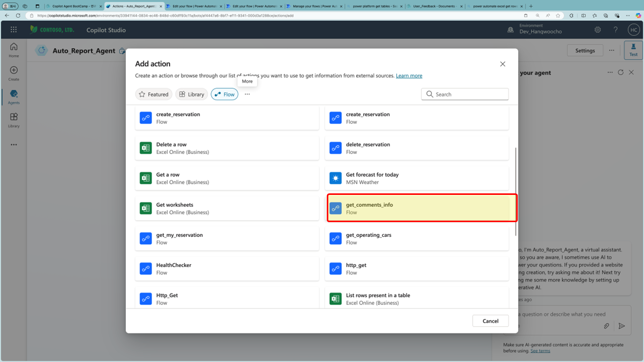This screenshot has width=644, height=362.
Task: Choose the right create_reservation flow card
Action: click(417, 118)
